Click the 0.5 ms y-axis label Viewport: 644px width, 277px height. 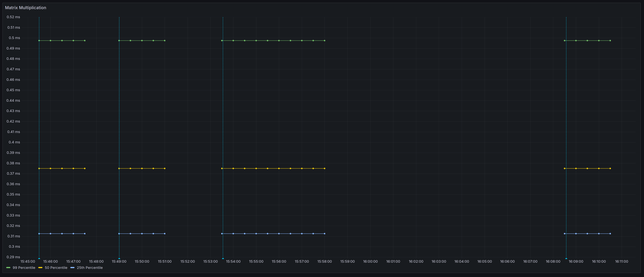(14, 38)
